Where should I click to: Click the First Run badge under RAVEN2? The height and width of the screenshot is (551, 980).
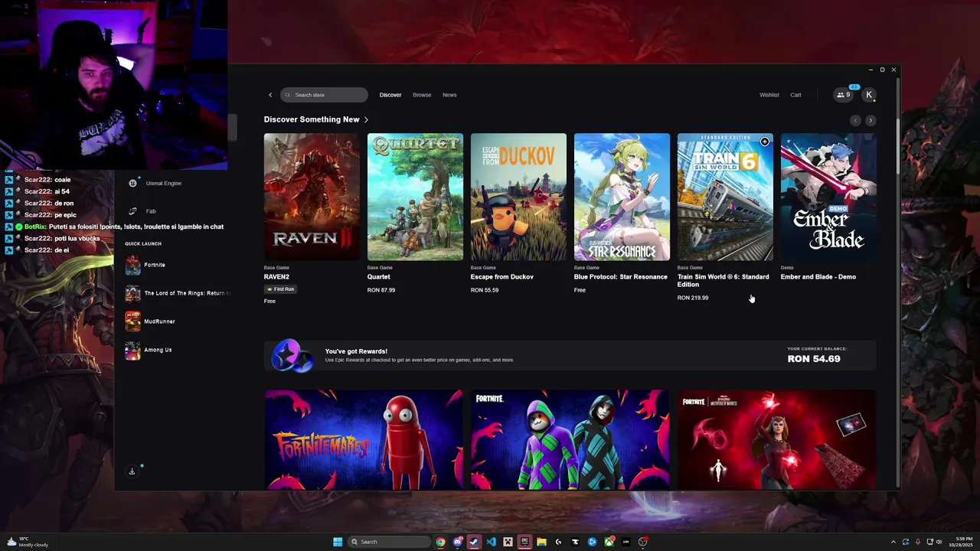[280, 289]
